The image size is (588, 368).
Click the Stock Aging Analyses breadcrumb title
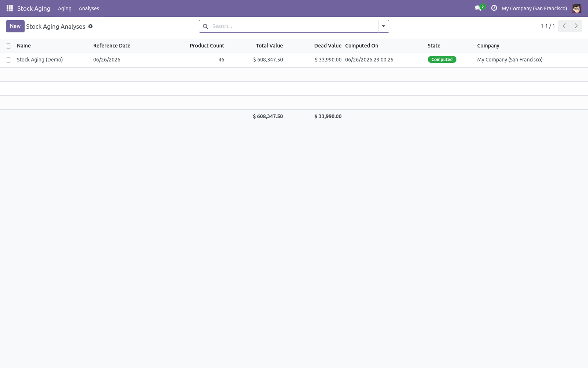pyautogui.click(x=55, y=26)
